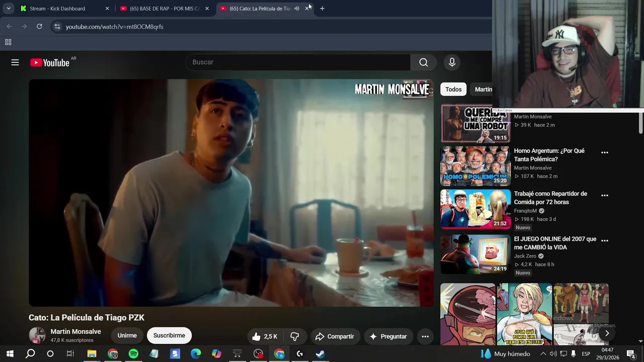Open options menu for Homo Argentum video

tap(605, 152)
